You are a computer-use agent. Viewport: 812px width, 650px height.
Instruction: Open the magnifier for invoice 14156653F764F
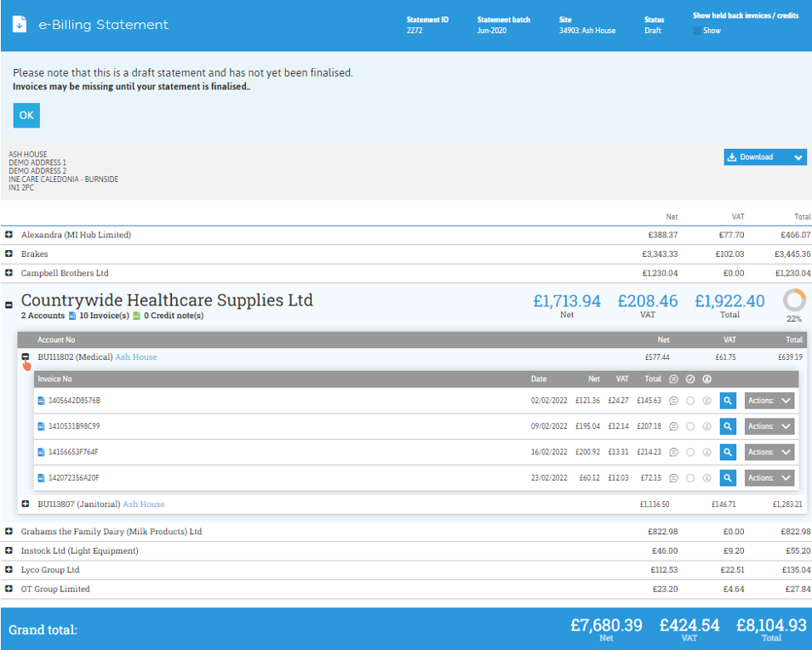[728, 453]
